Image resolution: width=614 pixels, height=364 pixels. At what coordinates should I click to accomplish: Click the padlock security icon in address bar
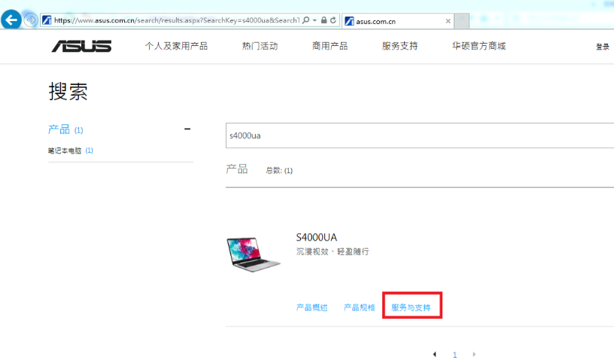point(324,20)
